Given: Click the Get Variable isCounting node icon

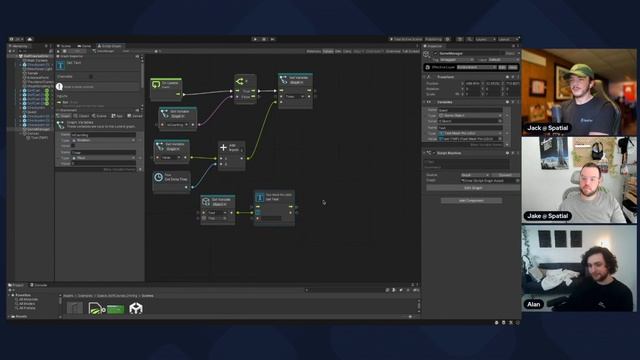Looking at the screenshot, I should tap(164, 113).
